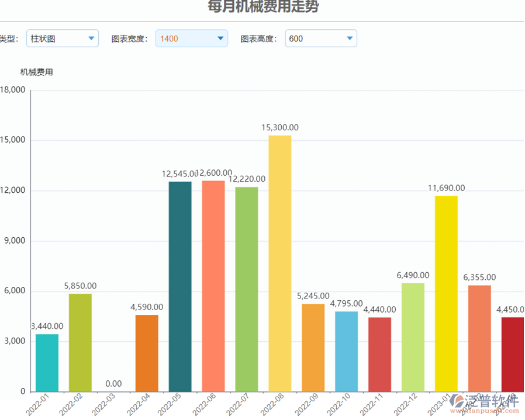The height and width of the screenshot is (420, 525).
Task: Click the arrow icon on the chart width selector
Action: [x=220, y=38]
